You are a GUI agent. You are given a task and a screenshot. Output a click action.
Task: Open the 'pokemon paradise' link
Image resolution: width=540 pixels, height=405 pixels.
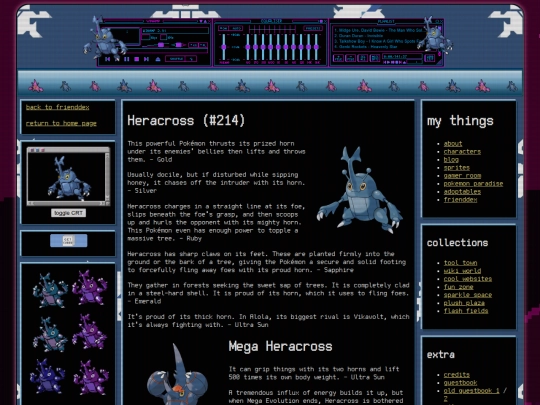tap(473, 184)
